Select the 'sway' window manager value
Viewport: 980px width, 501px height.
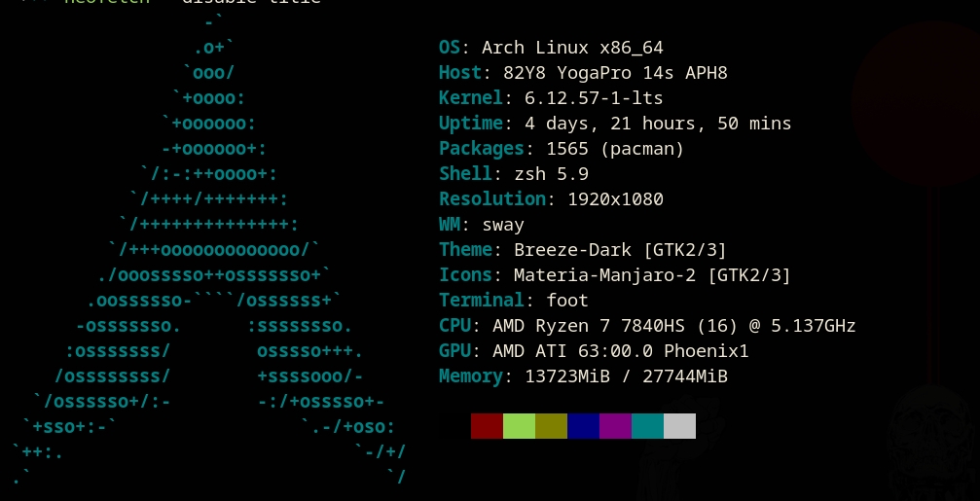[x=503, y=225]
